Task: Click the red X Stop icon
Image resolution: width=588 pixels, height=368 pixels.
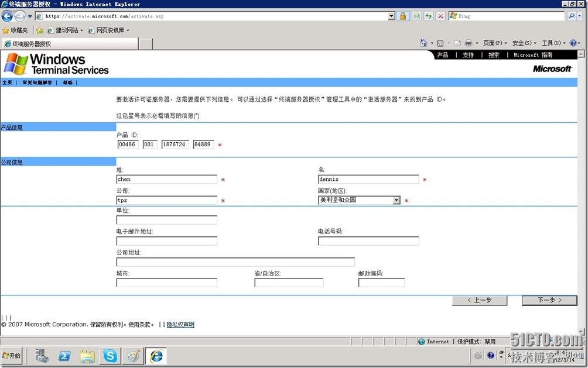Action: coord(440,16)
